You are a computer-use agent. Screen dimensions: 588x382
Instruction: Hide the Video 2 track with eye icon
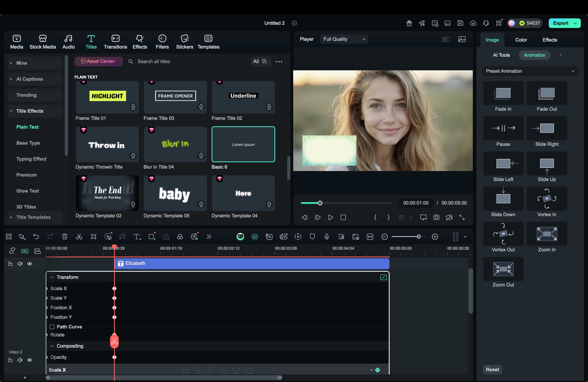pos(30,360)
